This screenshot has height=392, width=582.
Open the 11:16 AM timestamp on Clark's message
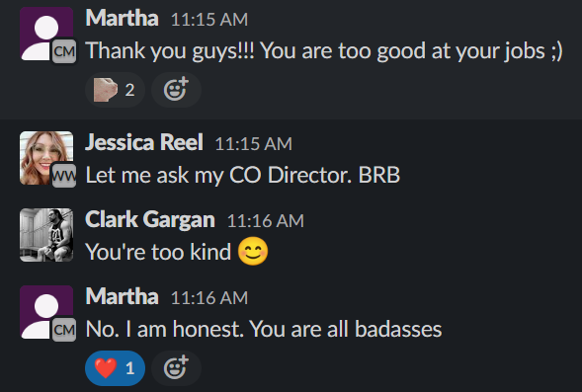coord(266,221)
